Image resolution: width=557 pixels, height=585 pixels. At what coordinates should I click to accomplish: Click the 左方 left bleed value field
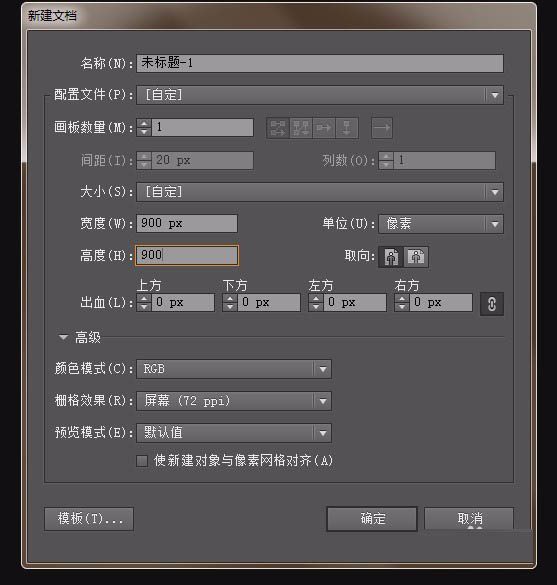pyautogui.click(x=354, y=303)
